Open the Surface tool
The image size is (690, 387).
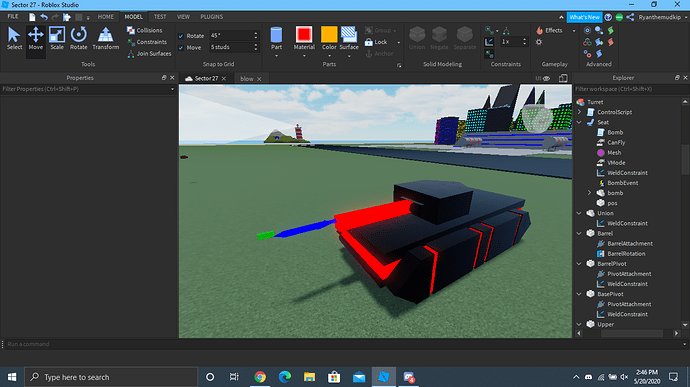349,38
